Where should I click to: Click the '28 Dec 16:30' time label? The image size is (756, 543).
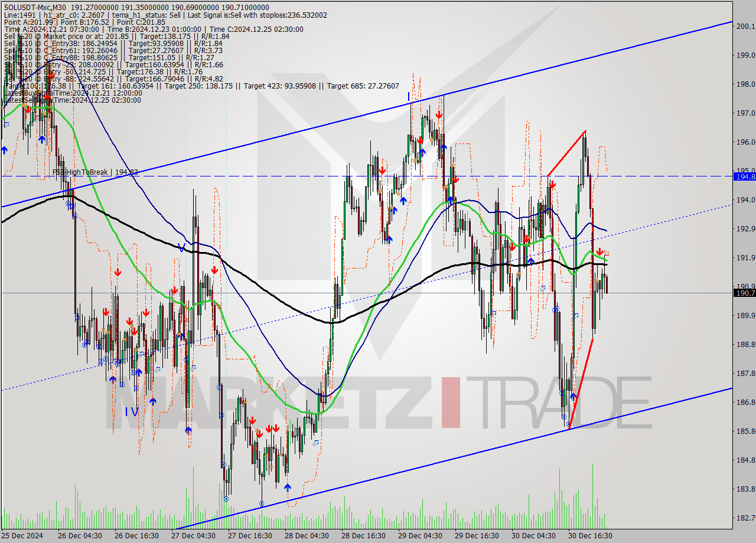click(364, 536)
